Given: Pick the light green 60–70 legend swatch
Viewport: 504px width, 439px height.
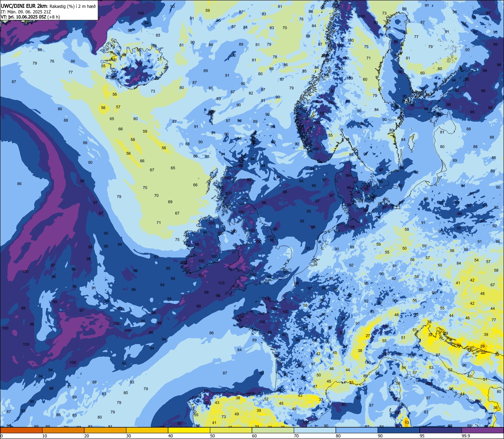Looking at the screenshot, I should (x=273, y=430).
